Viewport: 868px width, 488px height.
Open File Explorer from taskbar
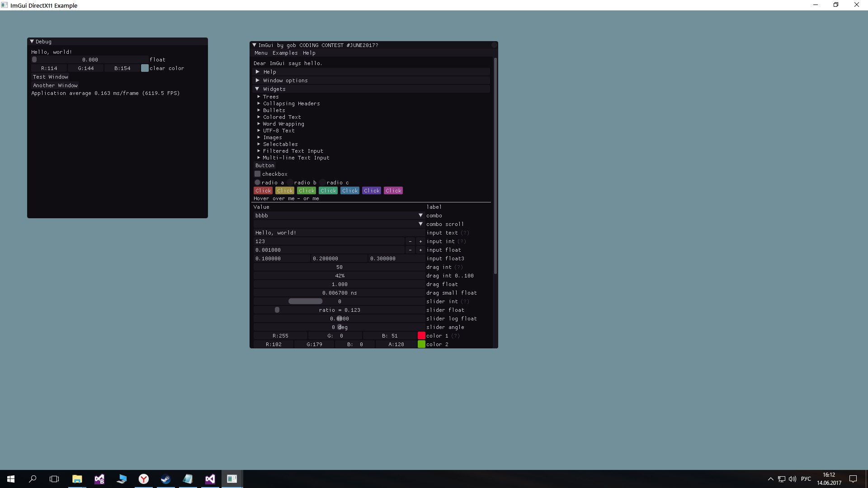(77, 479)
